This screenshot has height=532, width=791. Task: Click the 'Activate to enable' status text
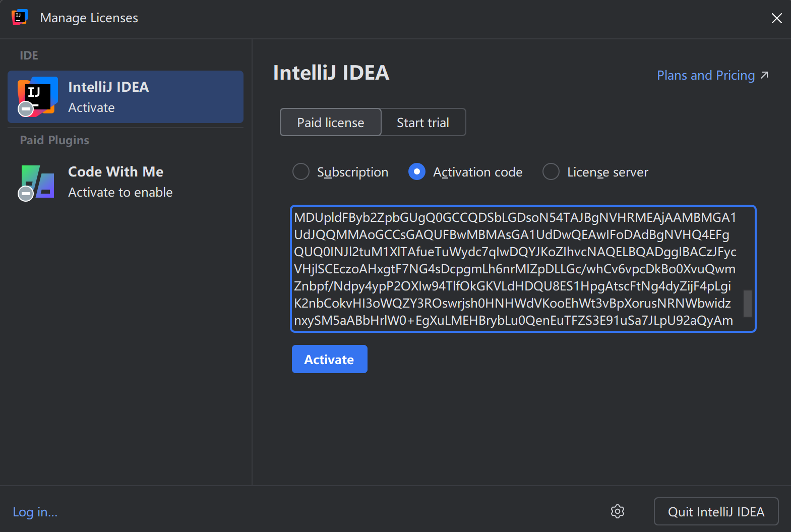tap(120, 192)
